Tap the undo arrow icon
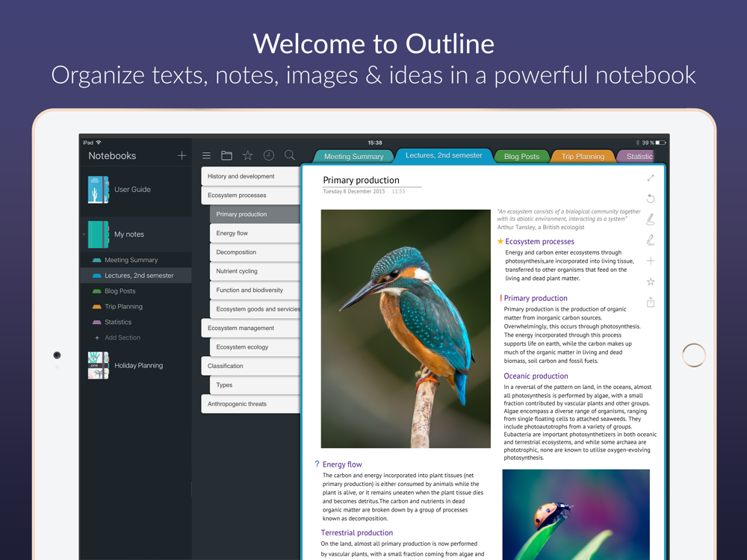The width and height of the screenshot is (747, 560). click(x=651, y=199)
